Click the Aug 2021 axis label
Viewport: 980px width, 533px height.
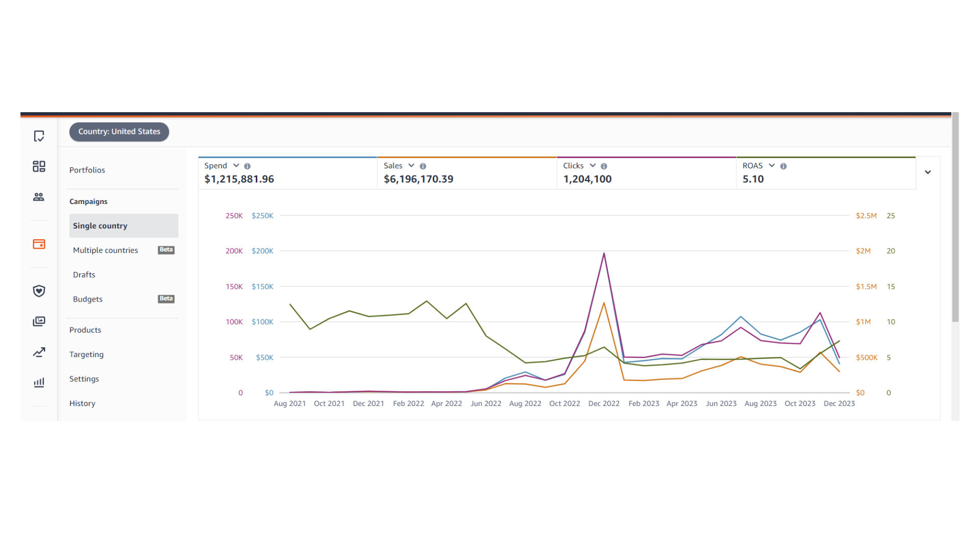tap(290, 403)
